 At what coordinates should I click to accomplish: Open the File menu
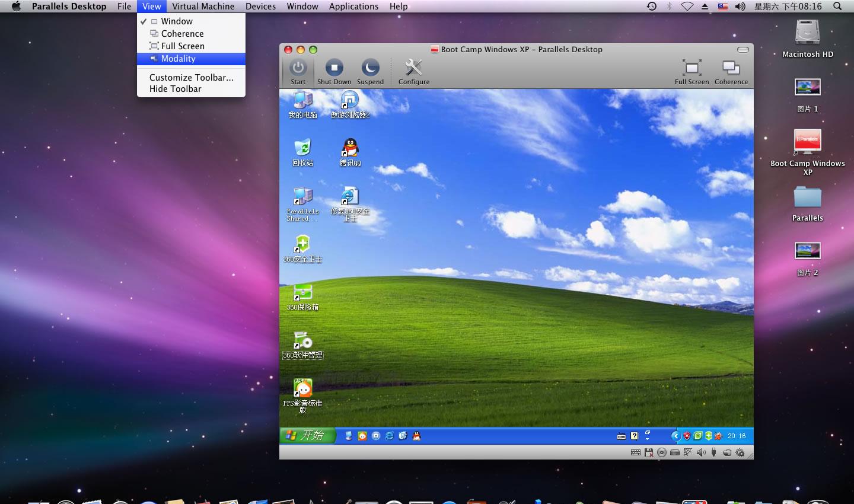click(x=124, y=7)
